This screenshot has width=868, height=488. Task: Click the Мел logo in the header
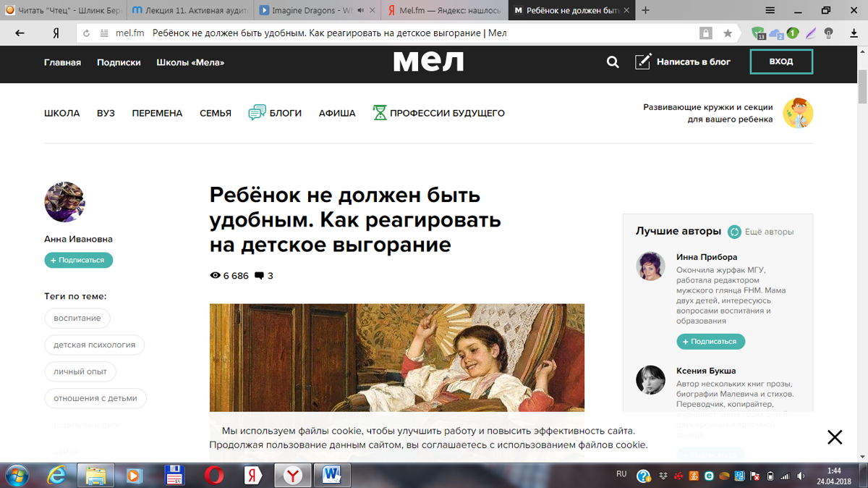tap(428, 62)
